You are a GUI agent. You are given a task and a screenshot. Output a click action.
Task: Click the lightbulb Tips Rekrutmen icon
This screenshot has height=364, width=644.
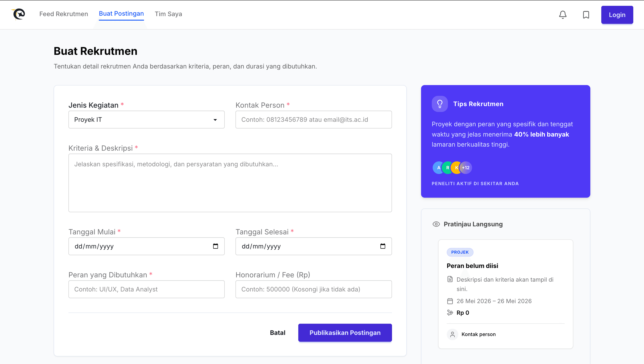pos(439,104)
